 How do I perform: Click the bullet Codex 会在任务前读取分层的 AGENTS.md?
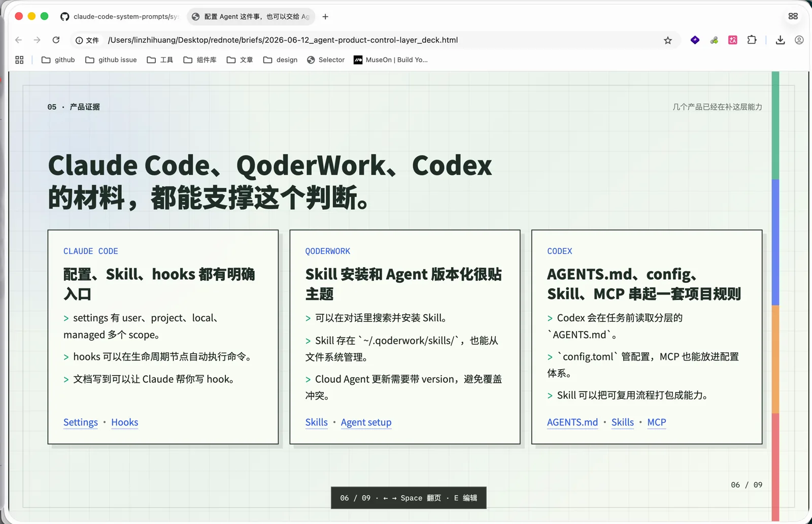click(x=615, y=326)
